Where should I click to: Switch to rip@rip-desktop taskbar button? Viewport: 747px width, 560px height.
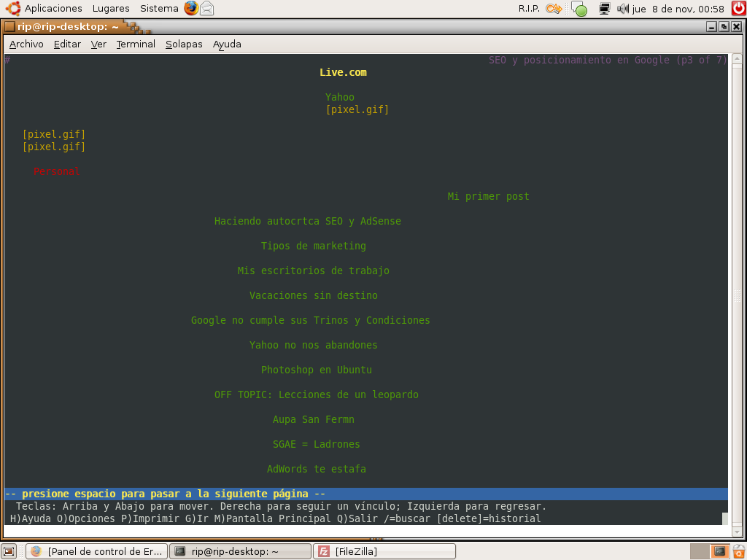coord(240,551)
